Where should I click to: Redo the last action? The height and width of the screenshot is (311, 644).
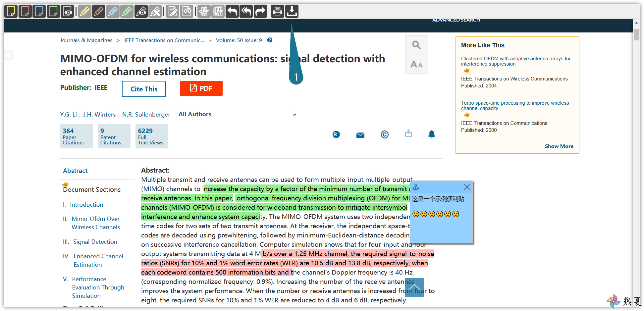tap(260, 11)
